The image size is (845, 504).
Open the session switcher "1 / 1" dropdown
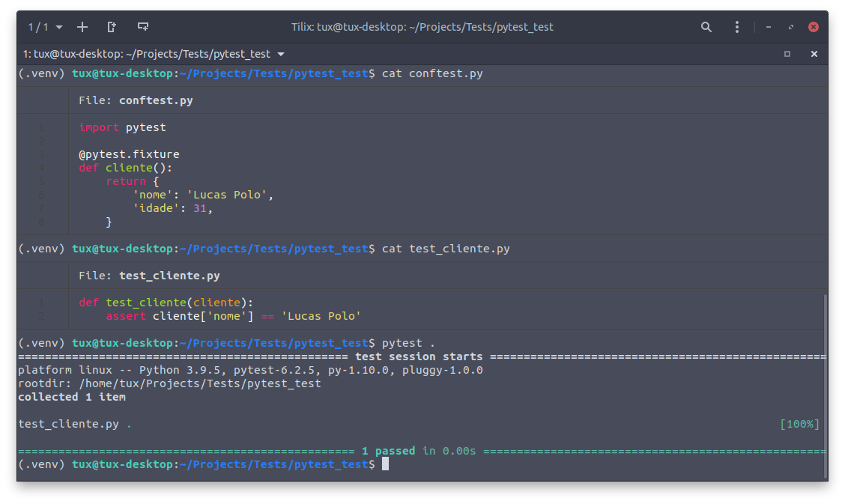pyautogui.click(x=45, y=27)
